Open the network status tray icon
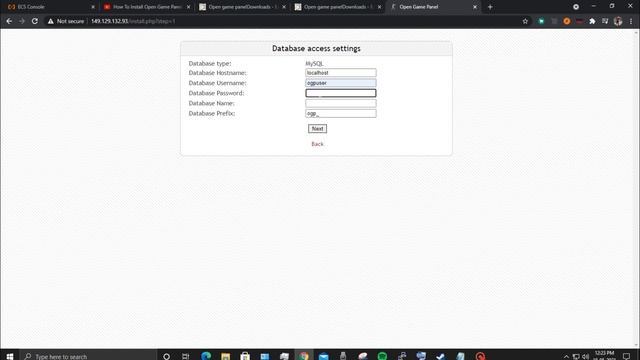Screen dimensions: 640x360 [576, 357]
